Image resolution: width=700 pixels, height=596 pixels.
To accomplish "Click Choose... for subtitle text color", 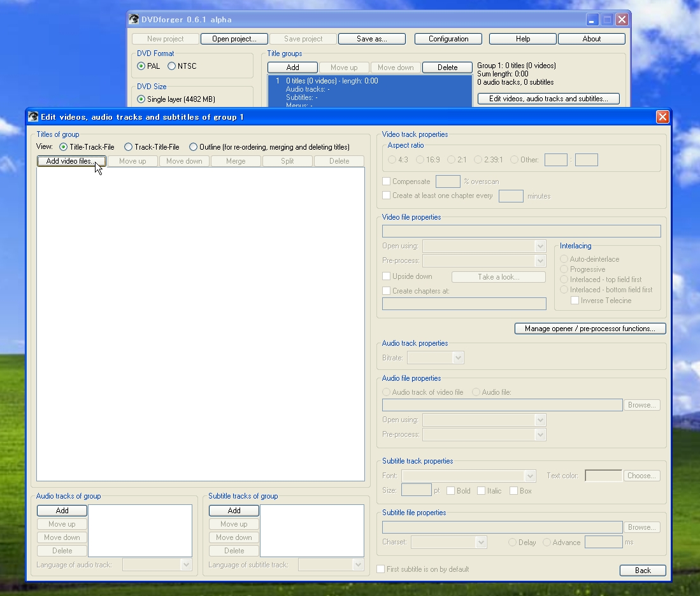I will click(x=641, y=476).
